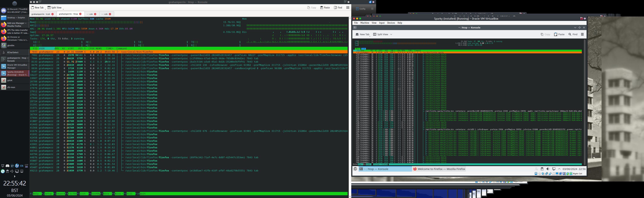Open Oracle VM VirtualBox Manager task
This screenshot has width=644, height=198.
15,66
